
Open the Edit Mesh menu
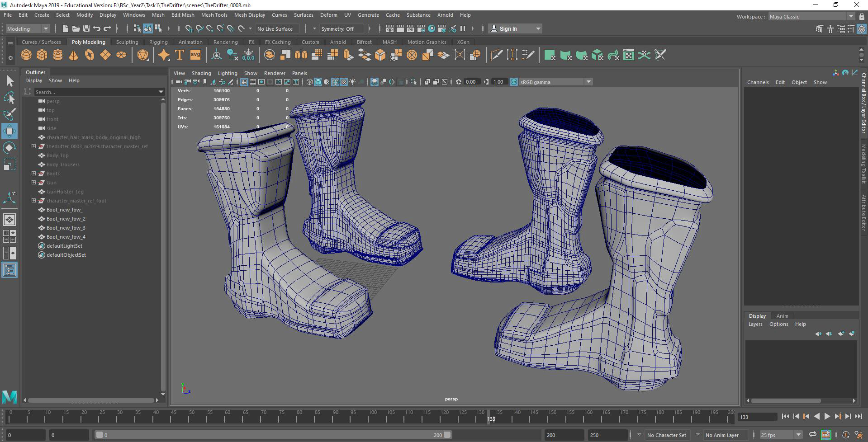coord(183,15)
